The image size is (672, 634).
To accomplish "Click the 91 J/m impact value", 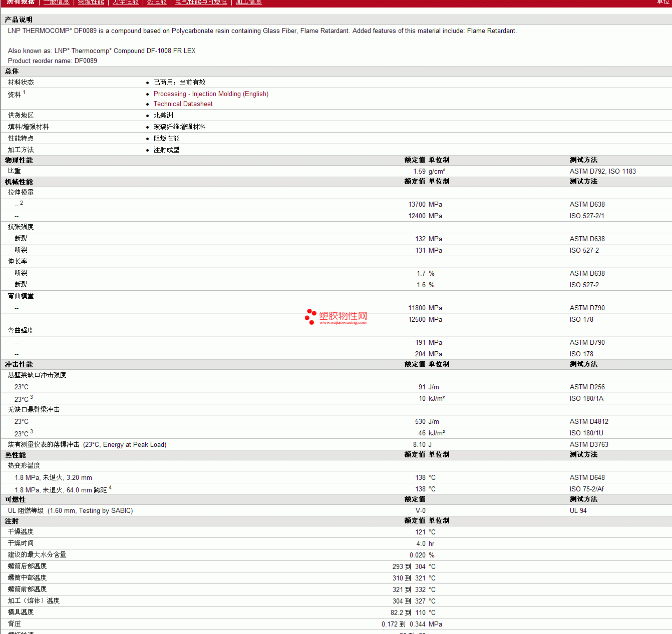I will coord(429,387).
